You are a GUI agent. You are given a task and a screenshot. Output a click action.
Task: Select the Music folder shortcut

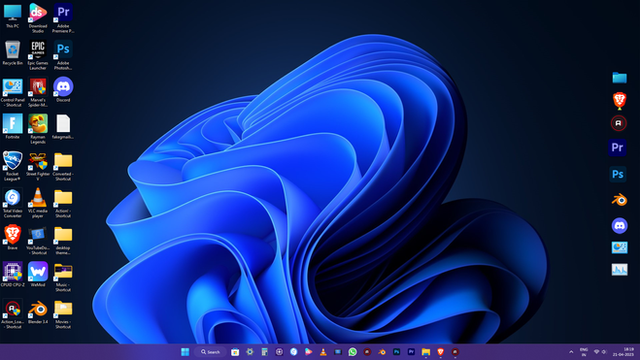[63, 277]
